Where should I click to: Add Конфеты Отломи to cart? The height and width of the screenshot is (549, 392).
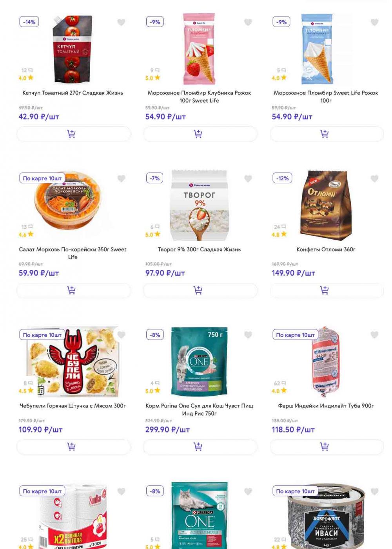point(327,291)
